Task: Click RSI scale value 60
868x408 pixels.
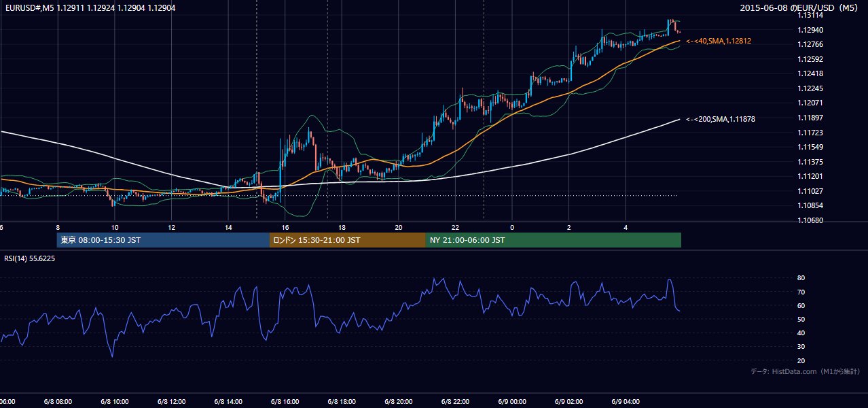Action: click(x=801, y=305)
